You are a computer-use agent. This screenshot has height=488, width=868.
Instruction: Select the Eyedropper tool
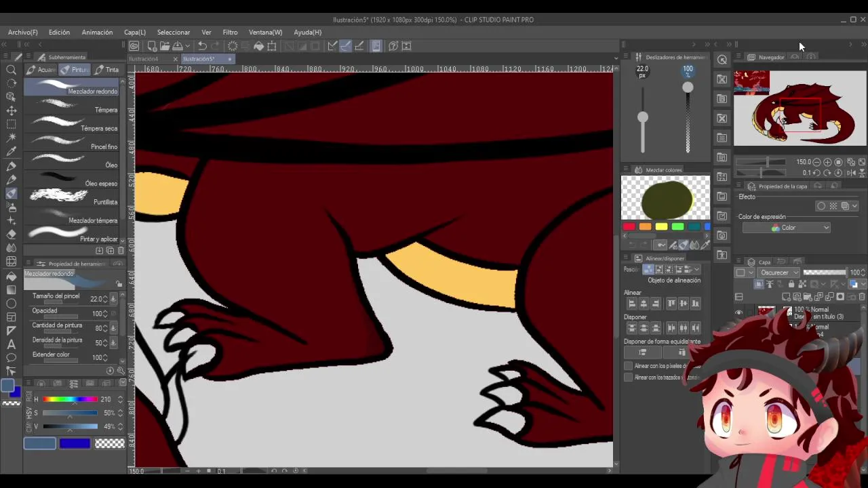11,152
